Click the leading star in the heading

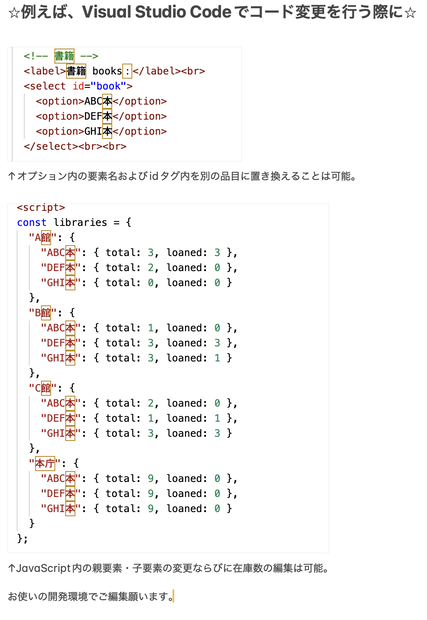click(x=14, y=13)
